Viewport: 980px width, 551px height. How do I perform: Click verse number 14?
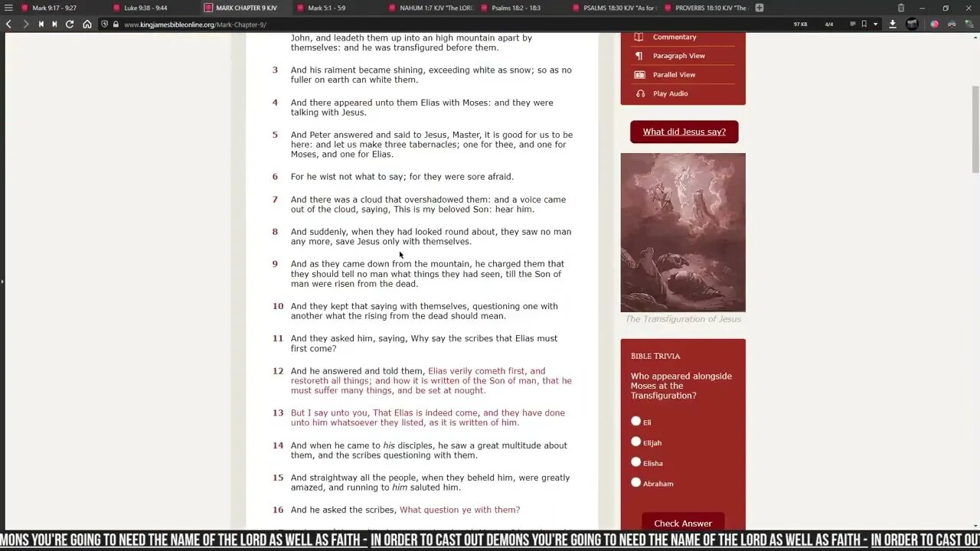coord(278,445)
